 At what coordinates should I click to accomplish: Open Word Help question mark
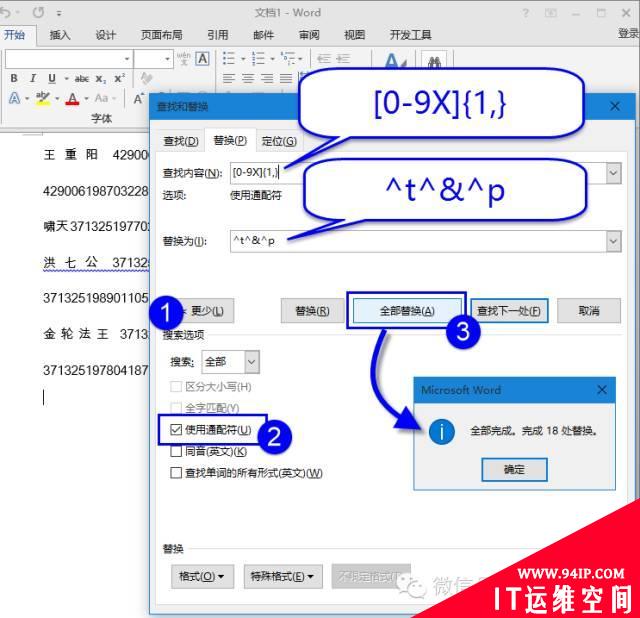[526, 13]
